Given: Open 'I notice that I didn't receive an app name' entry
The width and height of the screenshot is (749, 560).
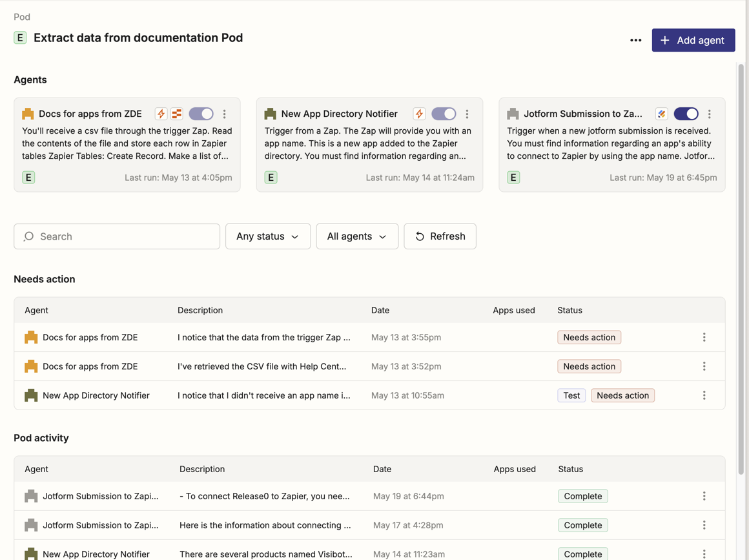Looking at the screenshot, I should coord(263,396).
